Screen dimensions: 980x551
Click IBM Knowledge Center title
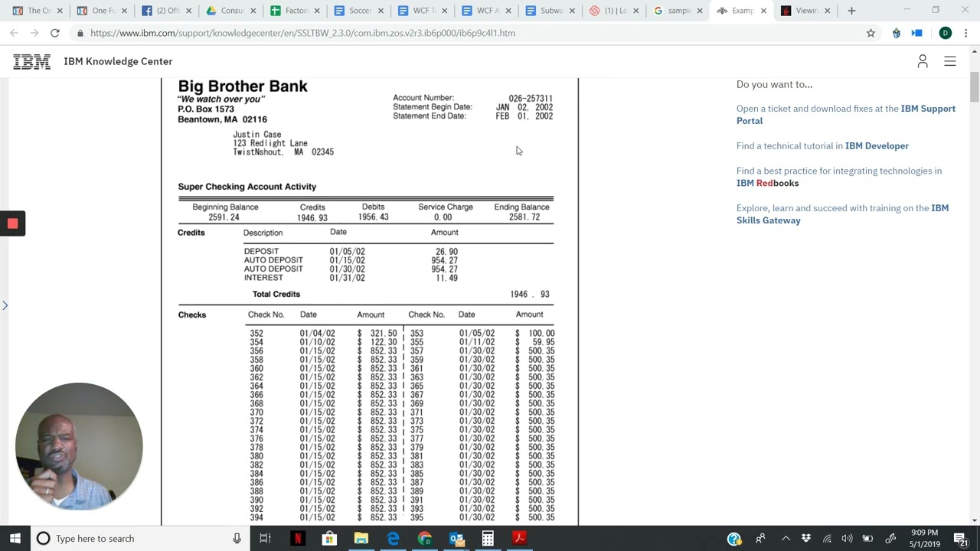click(118, 61)
